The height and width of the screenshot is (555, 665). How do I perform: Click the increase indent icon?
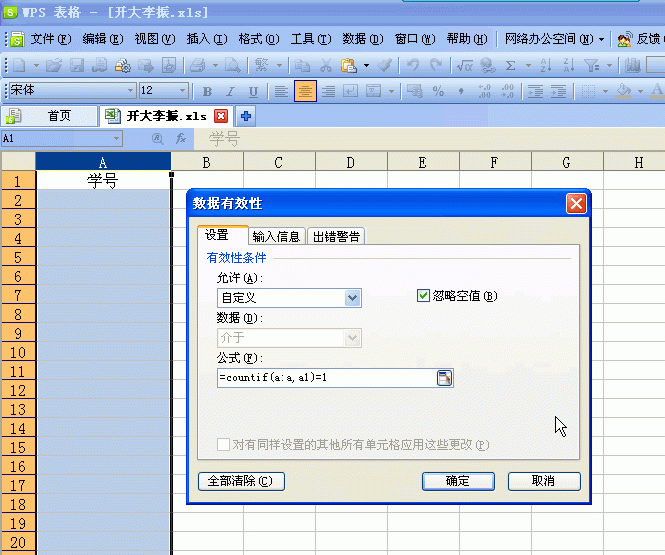click(x=558, y=91)
